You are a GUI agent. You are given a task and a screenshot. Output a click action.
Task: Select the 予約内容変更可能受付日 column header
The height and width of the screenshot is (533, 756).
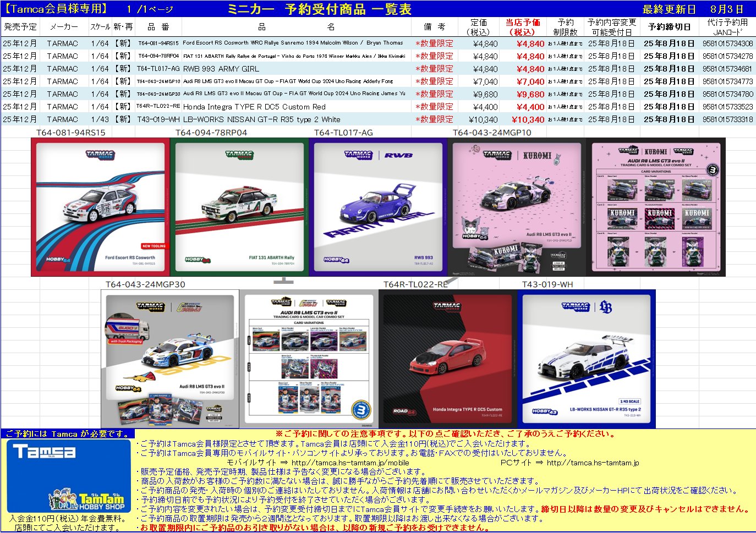point(611,27)
